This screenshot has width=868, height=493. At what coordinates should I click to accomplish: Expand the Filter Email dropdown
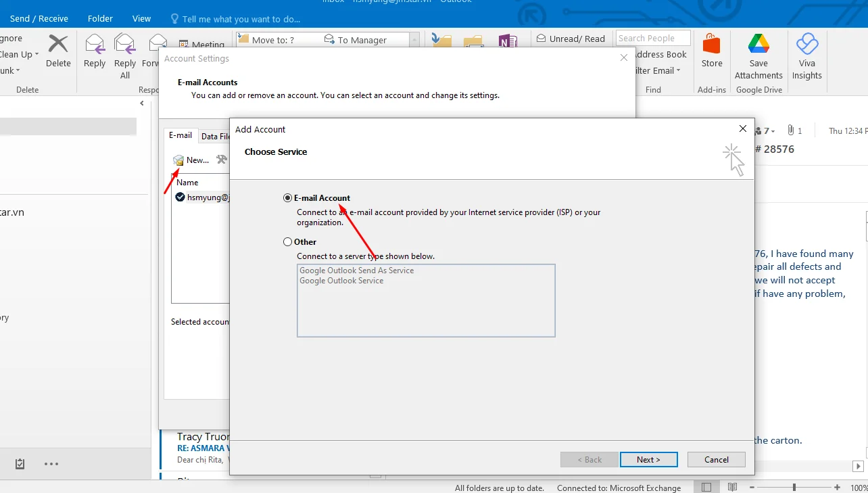tap(678, 71)
